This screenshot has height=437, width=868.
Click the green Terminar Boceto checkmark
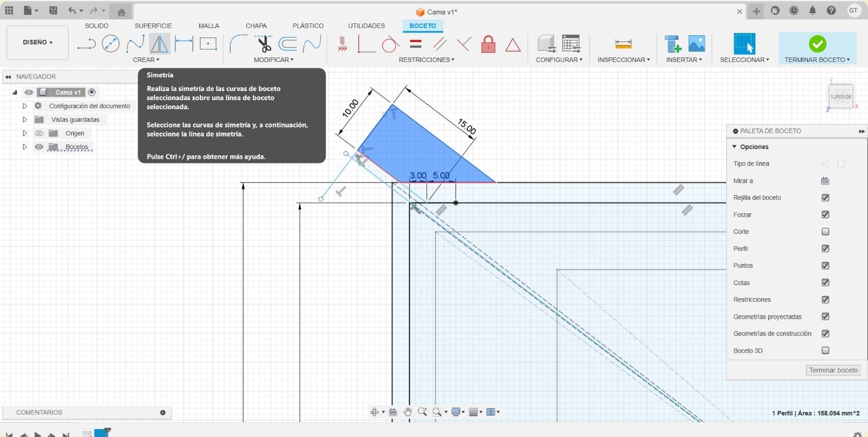tap(817, 44)
